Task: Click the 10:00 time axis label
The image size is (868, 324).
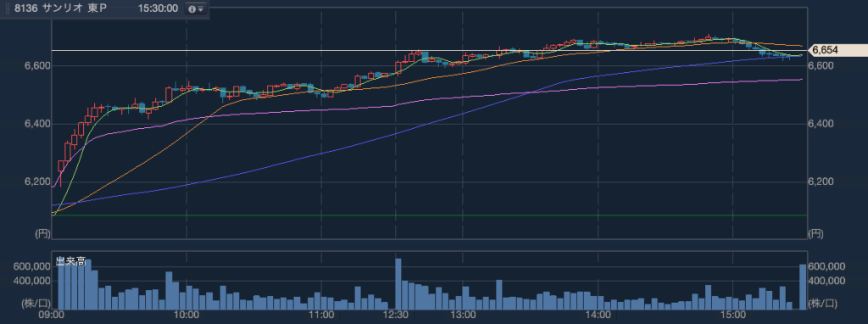Action: 186,316
